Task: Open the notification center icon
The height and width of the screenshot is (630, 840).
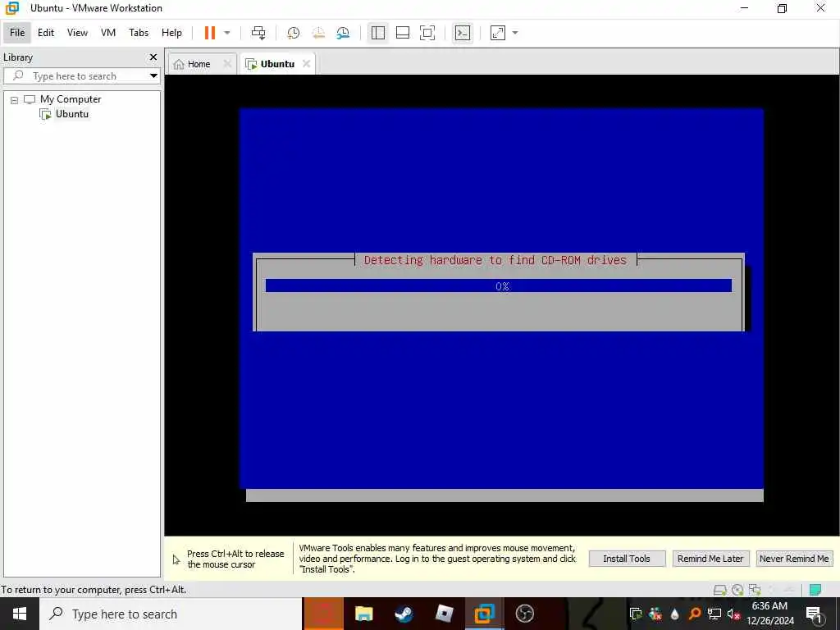Action: (815, 614)
